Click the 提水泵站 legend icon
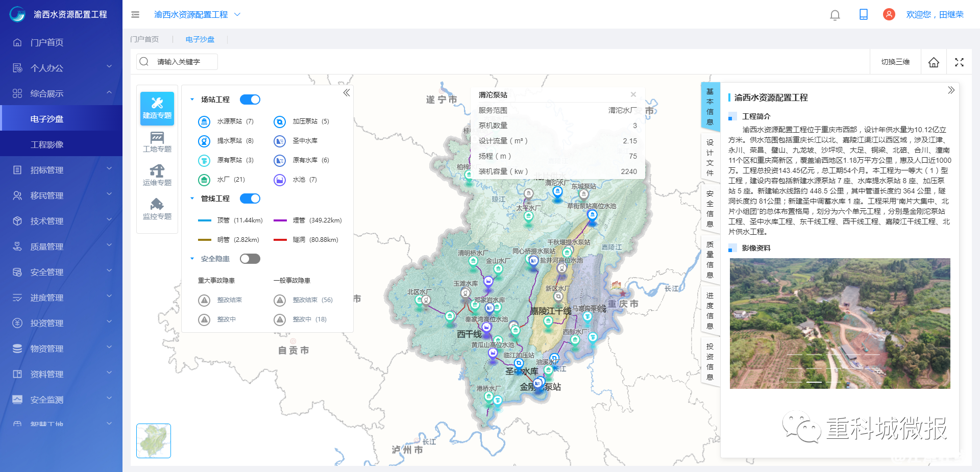This screenshot has width=980, height=472. tap(204, 141)
